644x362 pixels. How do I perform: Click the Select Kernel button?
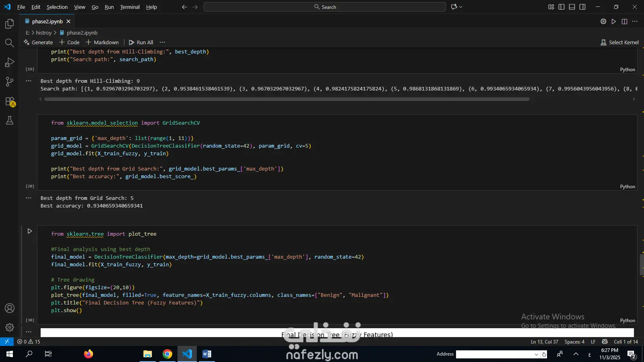point(619,42)
